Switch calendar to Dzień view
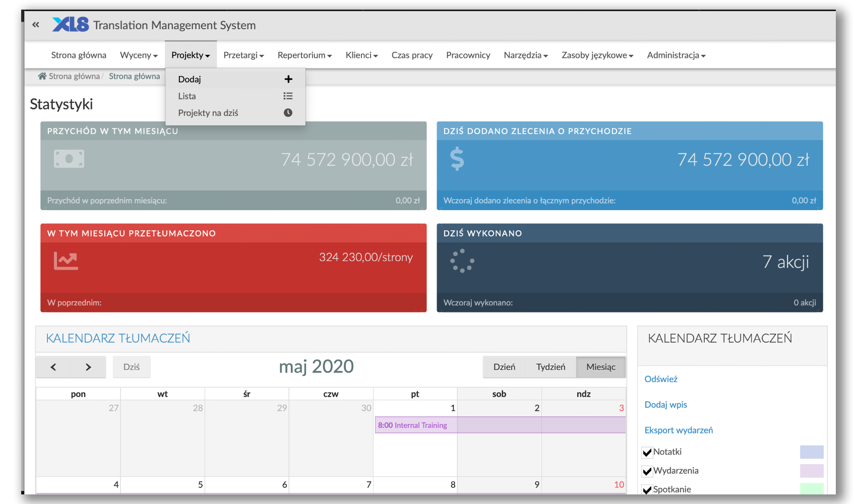 [504, 367]
